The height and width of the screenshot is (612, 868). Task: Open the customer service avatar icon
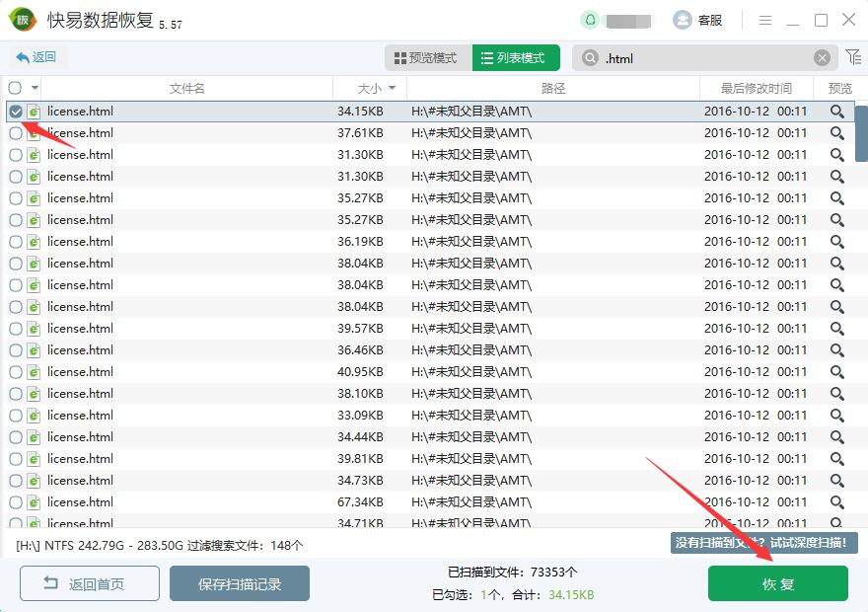682,20
